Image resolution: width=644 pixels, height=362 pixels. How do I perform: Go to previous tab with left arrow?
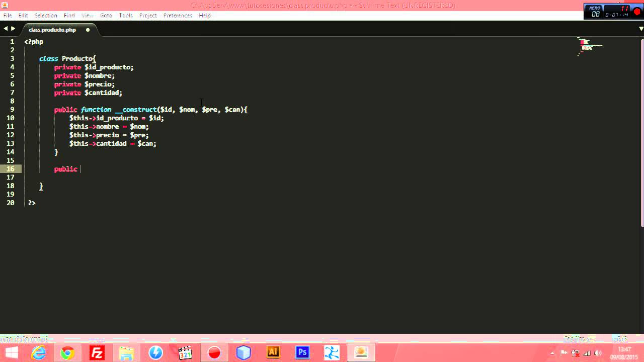tap(6, 29)
